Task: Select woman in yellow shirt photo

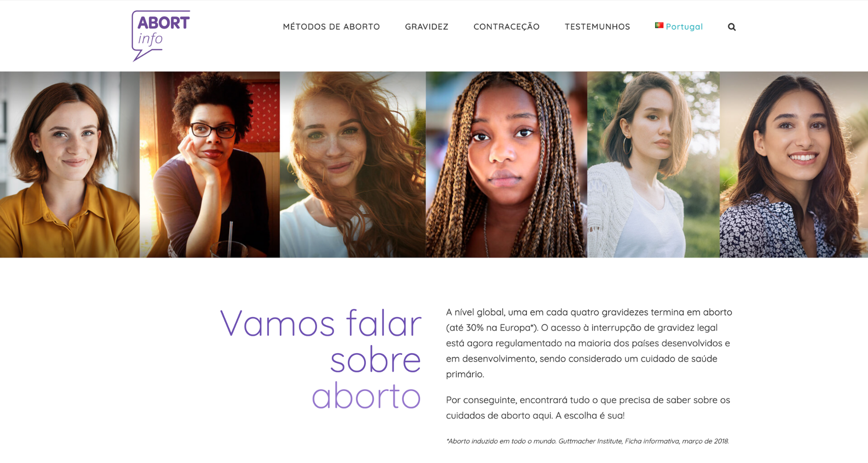Action: [70, 165]
